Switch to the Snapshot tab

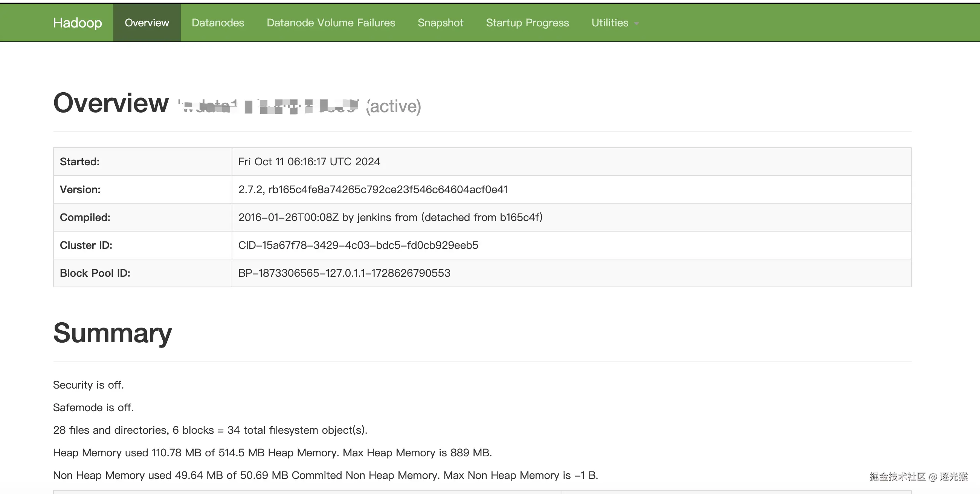pos(440,23)
